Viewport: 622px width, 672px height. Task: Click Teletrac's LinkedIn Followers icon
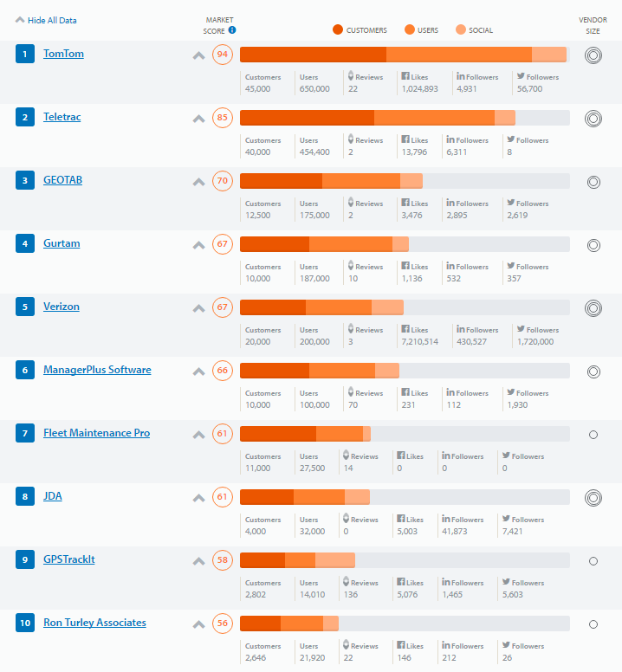click(x=450, y=140)
